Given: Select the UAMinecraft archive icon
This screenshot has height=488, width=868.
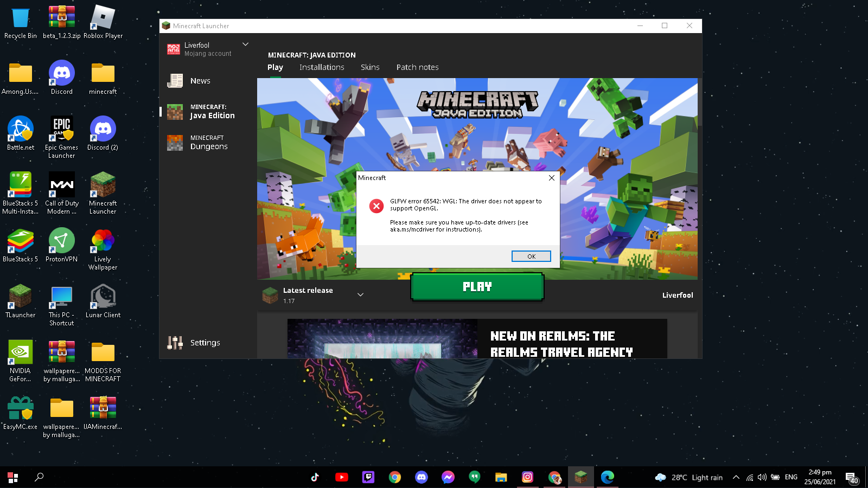Looking at the screenshot, I should coord(103,413).
